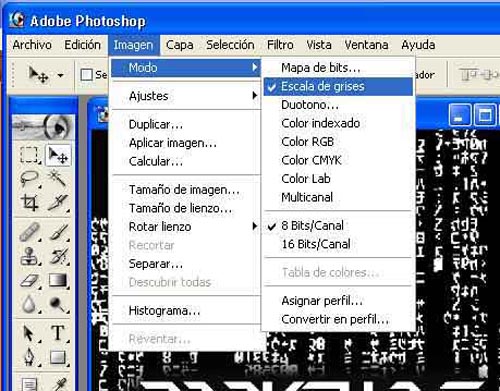Select the Rectangular Marquee tool
This screenshot has width=500, height=391.
point(29,155)
